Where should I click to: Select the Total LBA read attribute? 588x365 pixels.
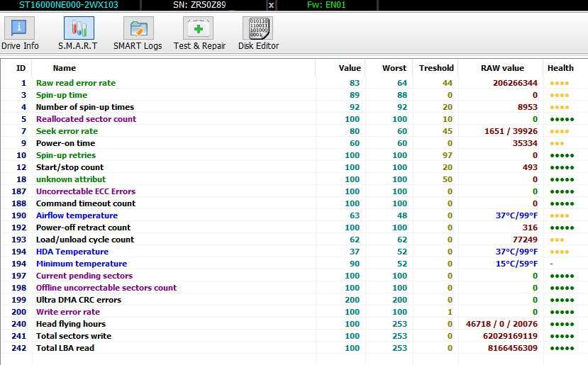click(65, 348)
